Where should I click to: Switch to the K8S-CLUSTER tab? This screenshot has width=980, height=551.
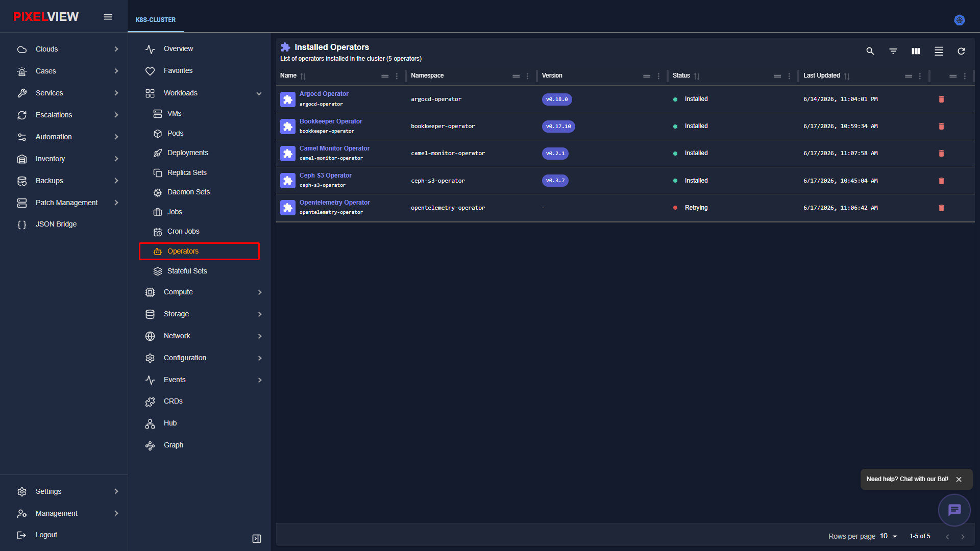(x=156, y=20)
